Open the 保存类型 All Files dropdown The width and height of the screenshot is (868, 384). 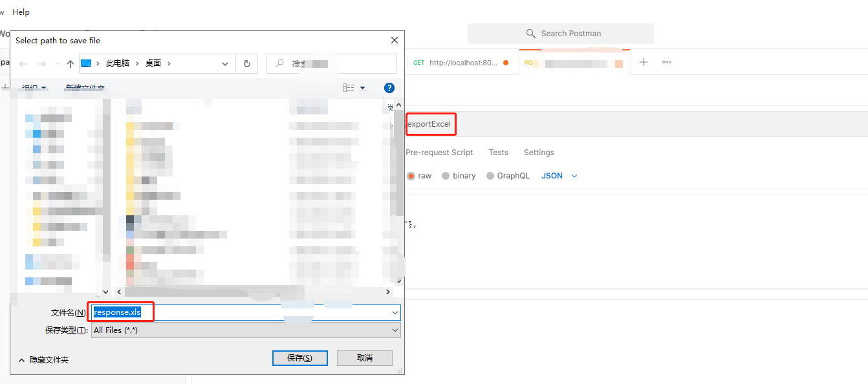[x=246, y=330]
